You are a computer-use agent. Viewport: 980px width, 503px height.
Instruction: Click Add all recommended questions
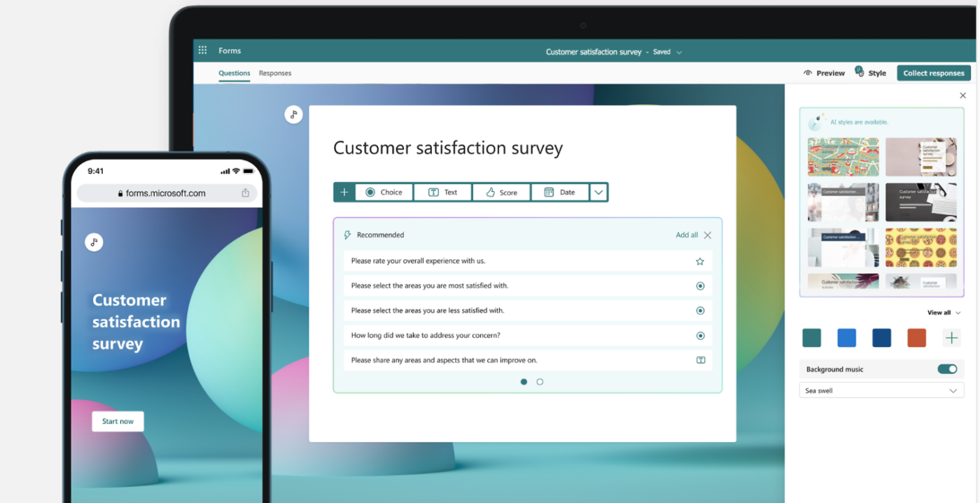point(687,235)
